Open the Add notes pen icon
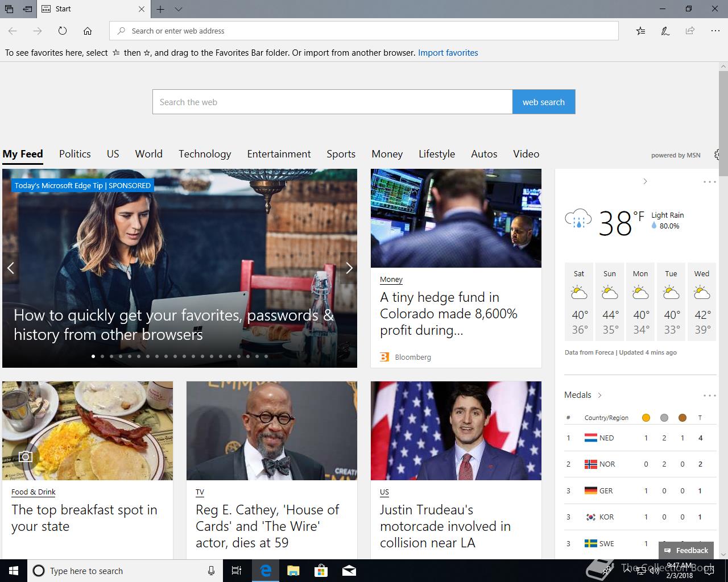Image resolution: width=728 pixels, height=582 pixels. coord(665,31)
